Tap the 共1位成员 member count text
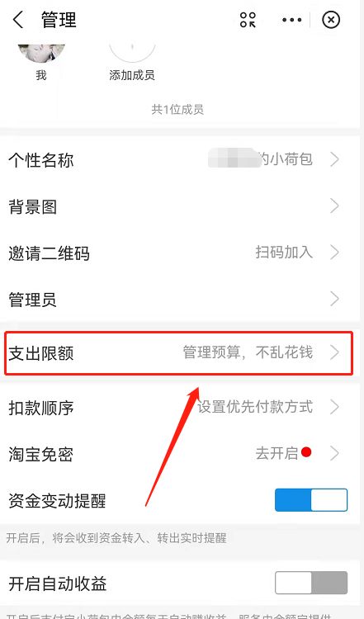Viewport: 364px width, 619px height. (177, 109)
